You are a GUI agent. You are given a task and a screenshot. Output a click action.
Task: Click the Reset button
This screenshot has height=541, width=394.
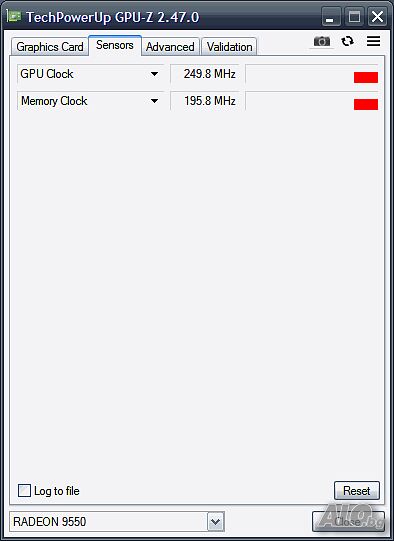tap(357, 490)
